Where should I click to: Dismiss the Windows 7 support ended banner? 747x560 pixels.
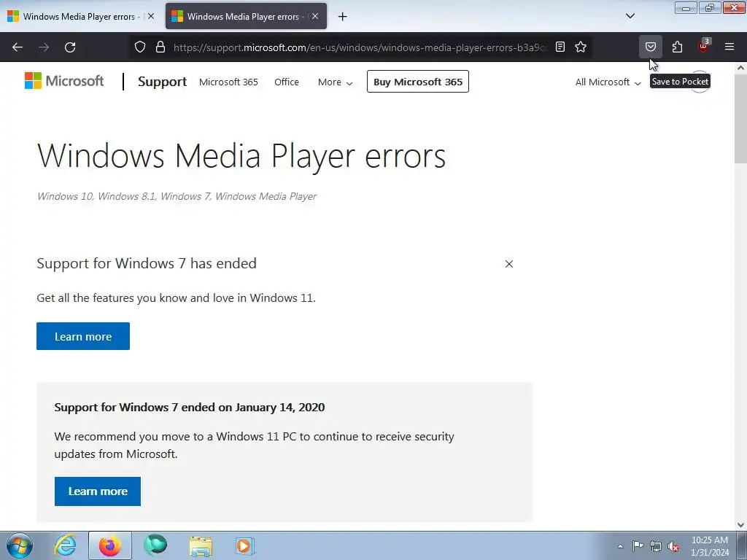click(508, 264)
